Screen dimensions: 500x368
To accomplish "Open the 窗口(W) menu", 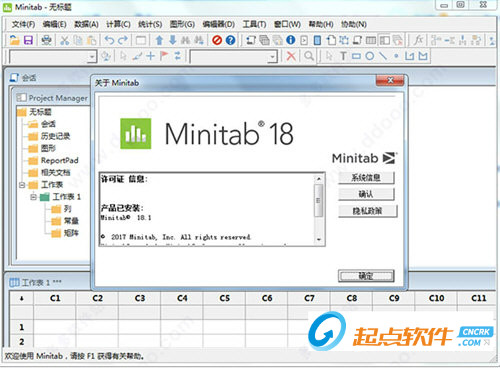I will click(x=287, y=24).
